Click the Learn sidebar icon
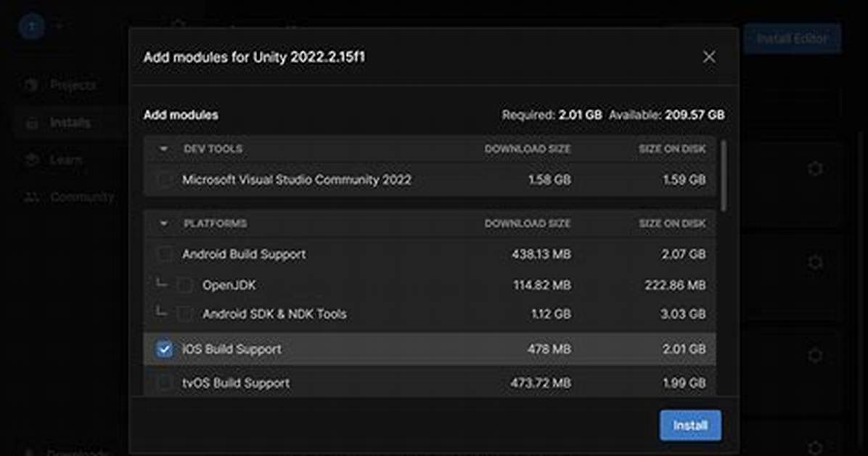Screen dimensions: 868x456 (x=31, y=160)
